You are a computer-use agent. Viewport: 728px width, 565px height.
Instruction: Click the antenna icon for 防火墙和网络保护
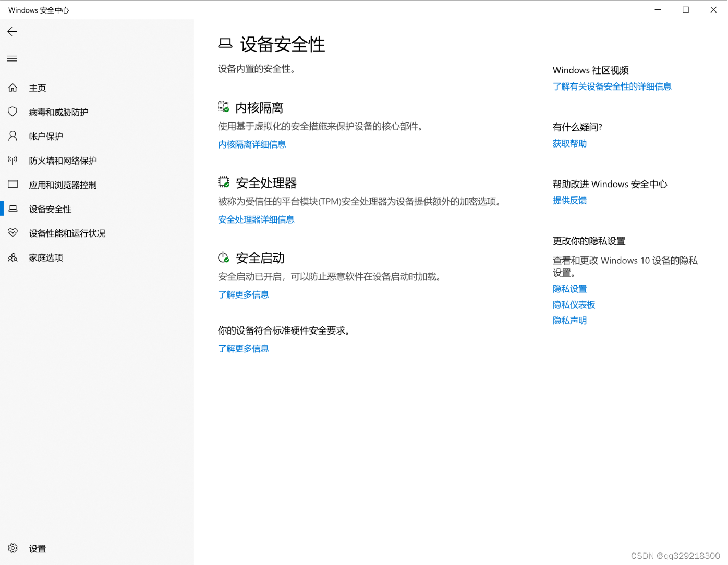coord(13,160)
